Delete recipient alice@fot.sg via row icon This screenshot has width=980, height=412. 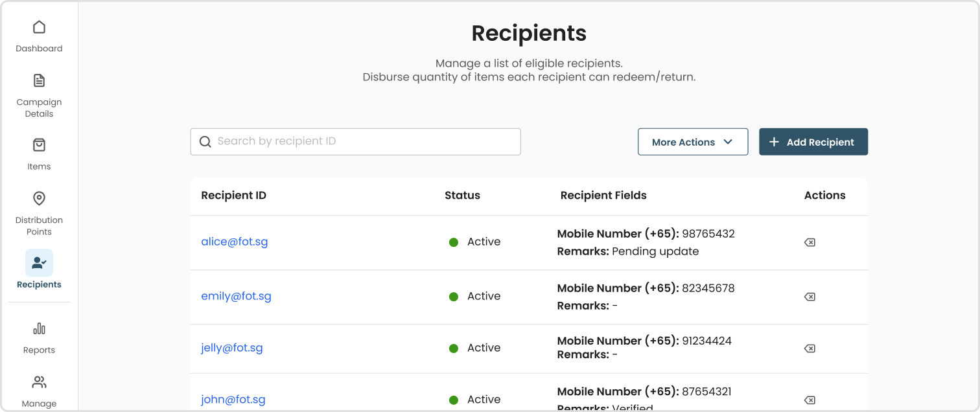tap(810, 242)
